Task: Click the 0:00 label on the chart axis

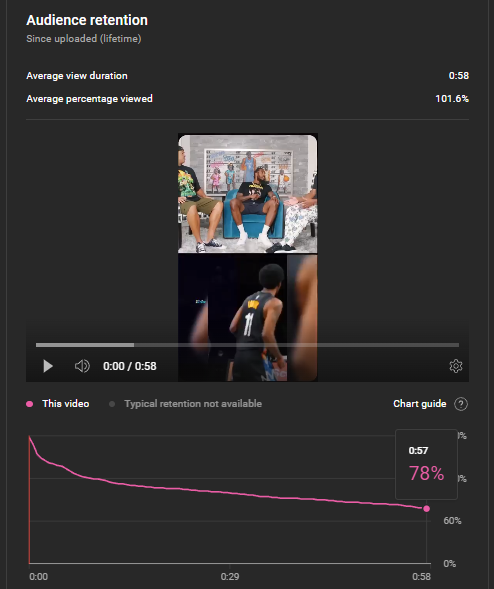Action: 39,577
